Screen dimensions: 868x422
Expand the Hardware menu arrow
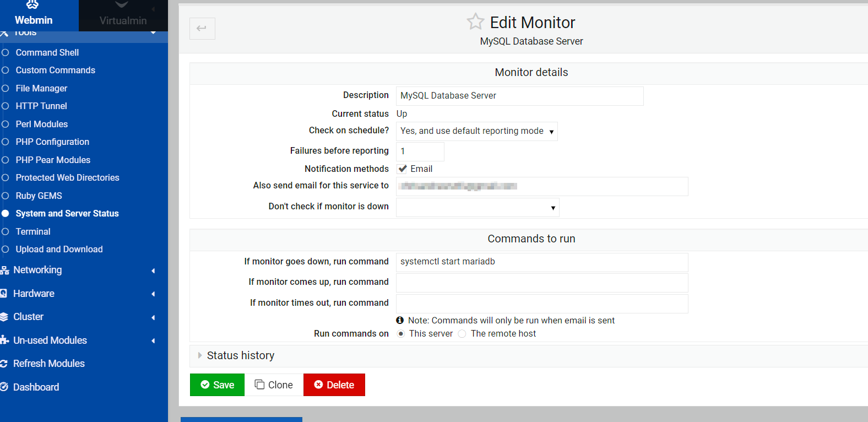click(154, 294)
